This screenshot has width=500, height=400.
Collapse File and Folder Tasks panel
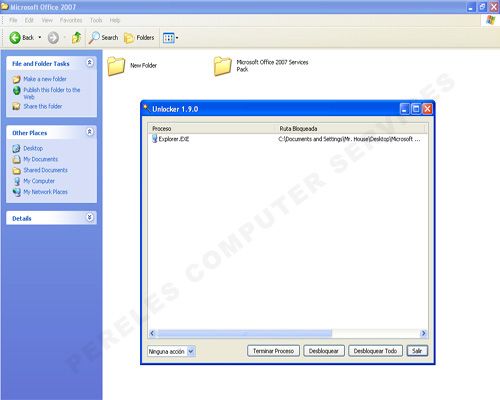pos(90,62)
